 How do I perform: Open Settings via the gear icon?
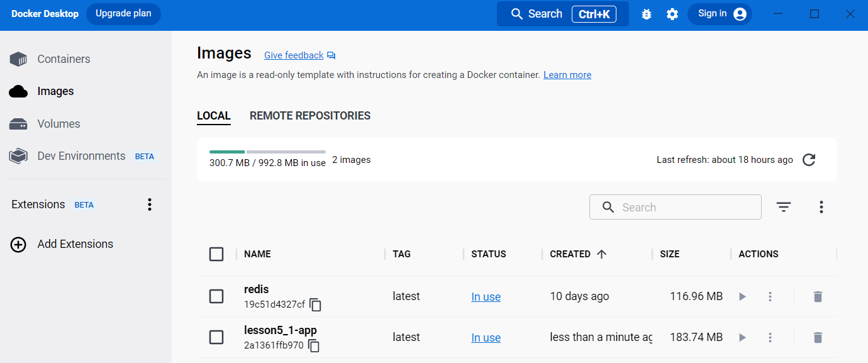coord(672,14)
